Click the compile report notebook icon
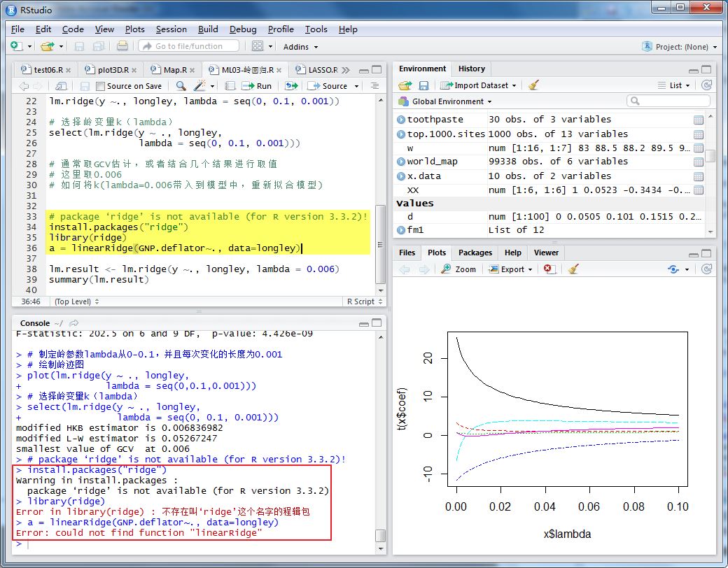The image size is (728, 568). 230,86
